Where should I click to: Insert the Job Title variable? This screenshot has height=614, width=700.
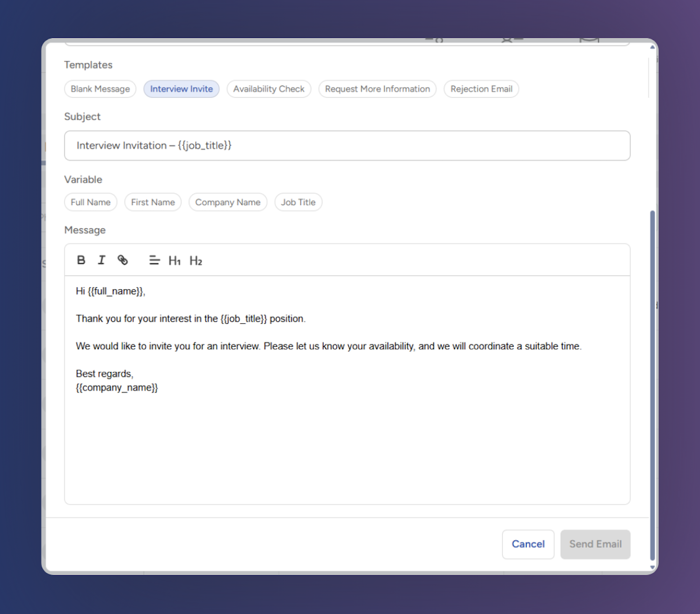[299, 202]
